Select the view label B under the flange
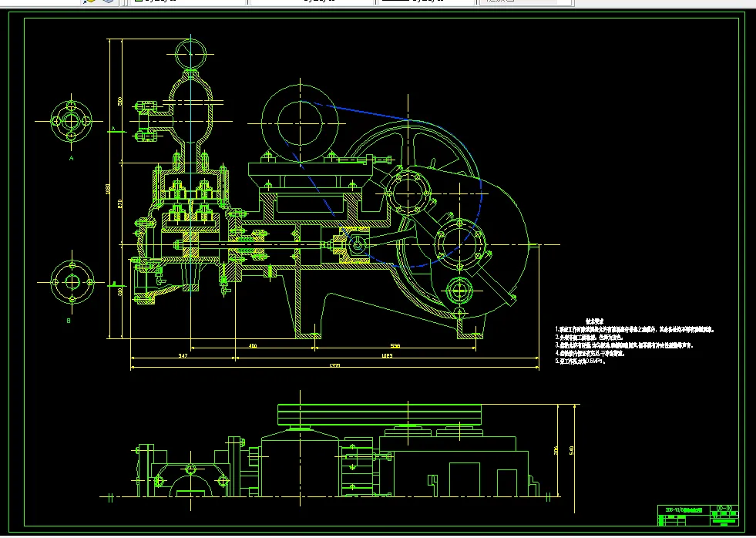Screen dimensions: 756x538 point(69,320)
